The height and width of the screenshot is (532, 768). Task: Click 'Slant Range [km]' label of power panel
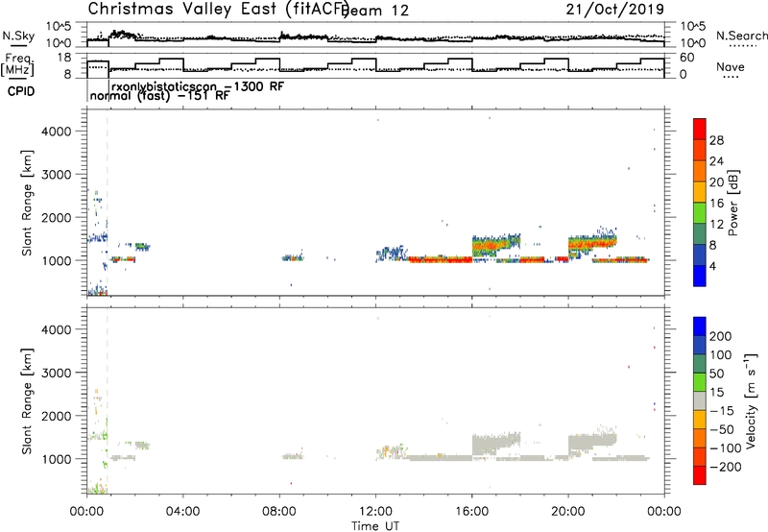coord(27,203)
